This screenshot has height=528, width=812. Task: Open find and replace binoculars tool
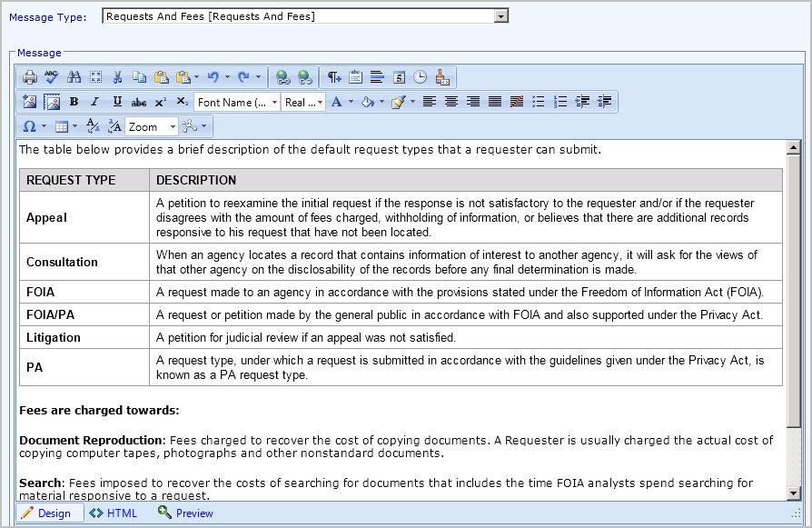click(x=74, y=77)
